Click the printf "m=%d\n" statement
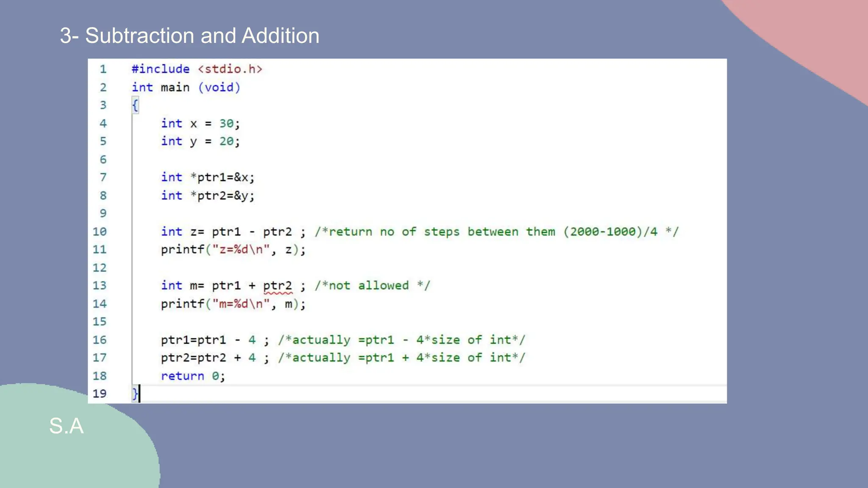Screen dimensions: 868x488 point(233,304)
